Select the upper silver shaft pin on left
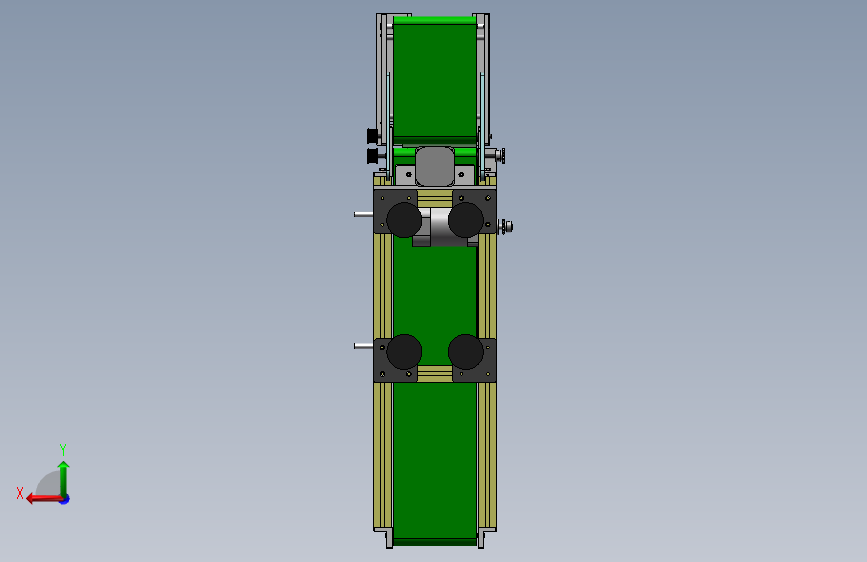The width and height of the screenshot is (867, 562). point(363,214)
